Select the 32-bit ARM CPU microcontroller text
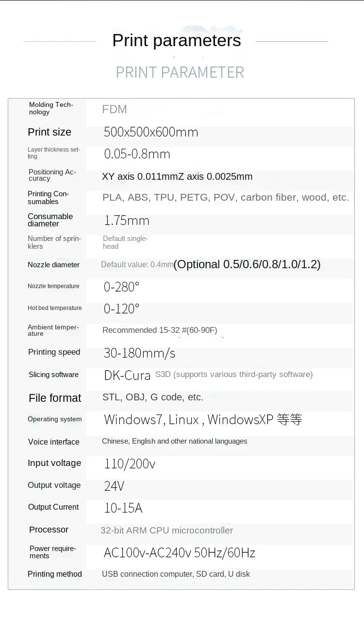Image resolution: width=364 pixels, height=619 pixels. click(166, 531)
